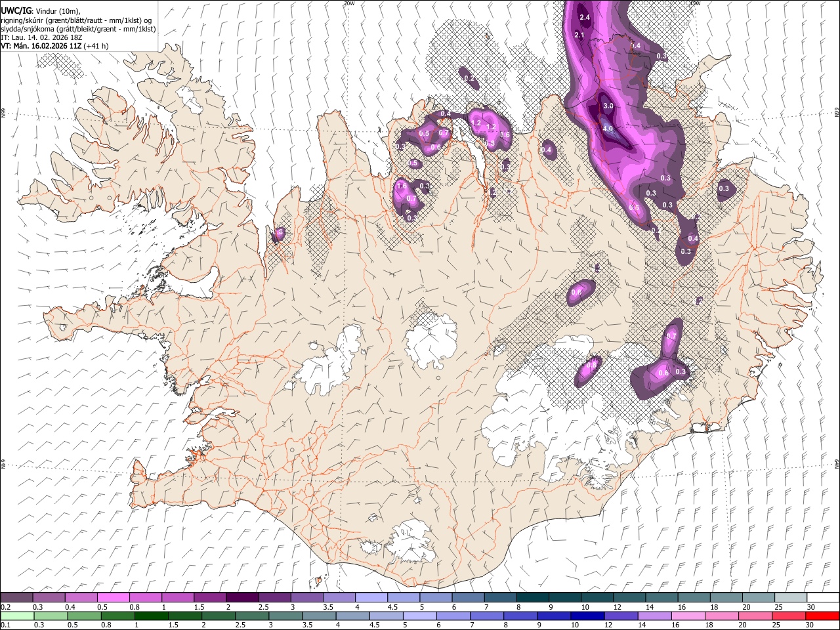Viewport: 840px width, 630px height.
Task: Select the 12 swatch on the lower rain scale
Action: click(x=621, y=616)
